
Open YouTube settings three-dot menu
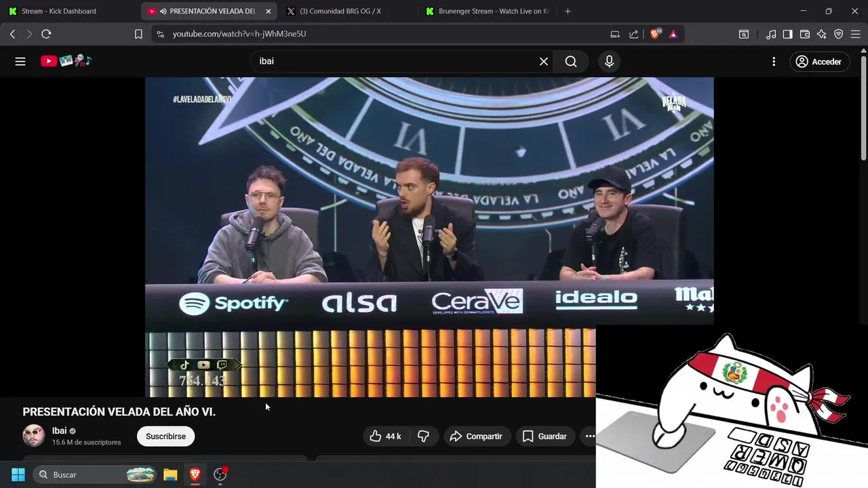point(774,62)
